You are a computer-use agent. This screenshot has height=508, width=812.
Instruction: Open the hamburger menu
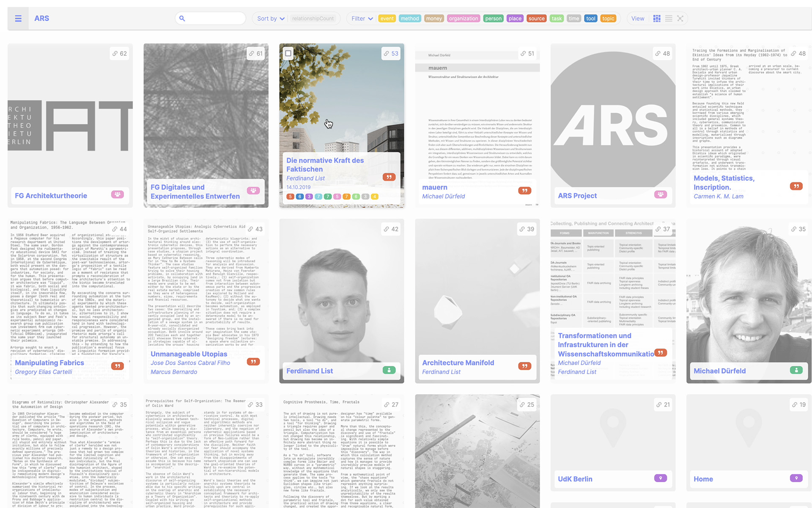coord(18,18)
